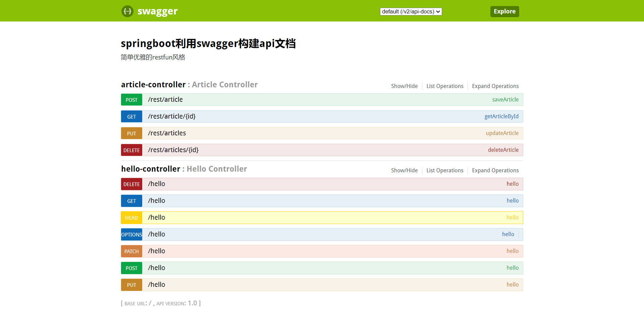Click the BASE URL / API VERSION footer text
Screen dimensions: 644x310
161,303
